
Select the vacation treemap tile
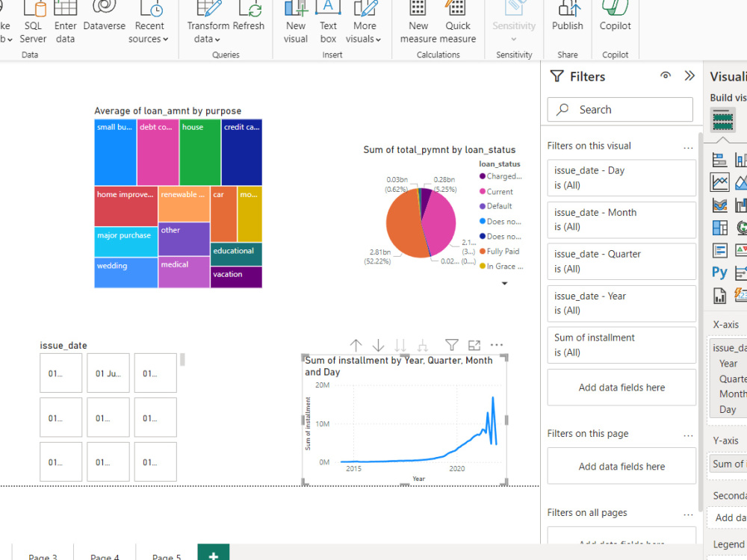(x=236, y=277)
